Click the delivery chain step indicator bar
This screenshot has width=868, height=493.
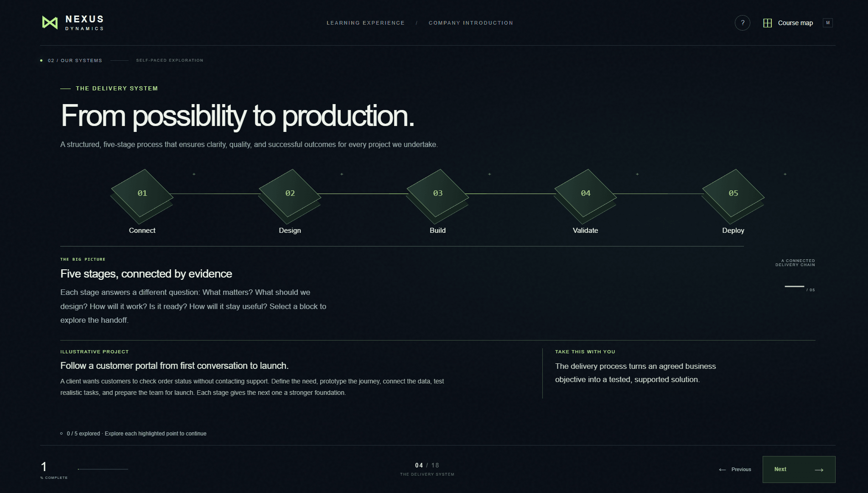coord(795,286)
